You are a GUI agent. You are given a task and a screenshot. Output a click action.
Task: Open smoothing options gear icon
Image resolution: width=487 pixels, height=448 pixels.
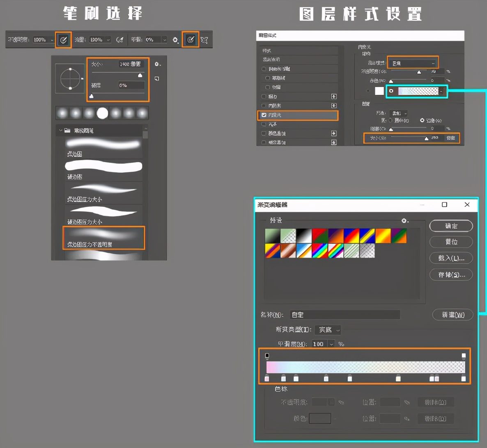click(175, 40)
